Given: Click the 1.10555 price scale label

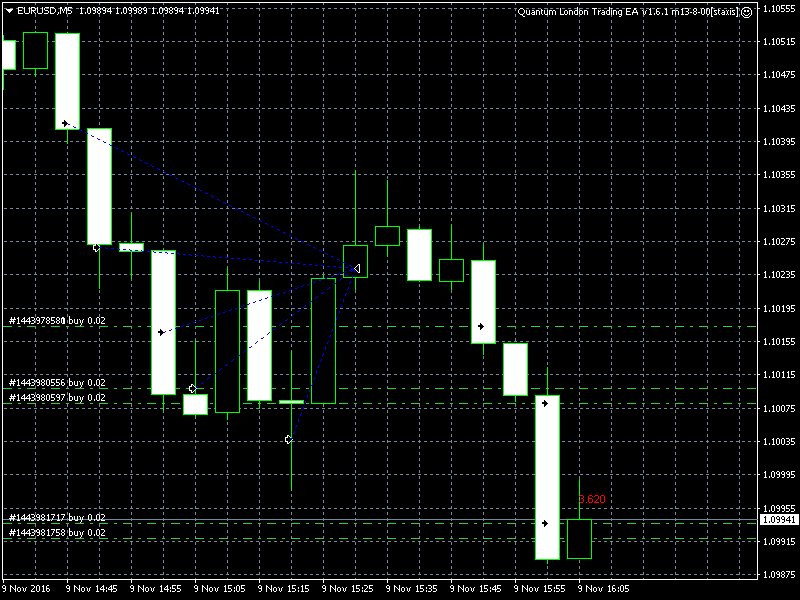Looking at the screenshot, I should 779,8.
